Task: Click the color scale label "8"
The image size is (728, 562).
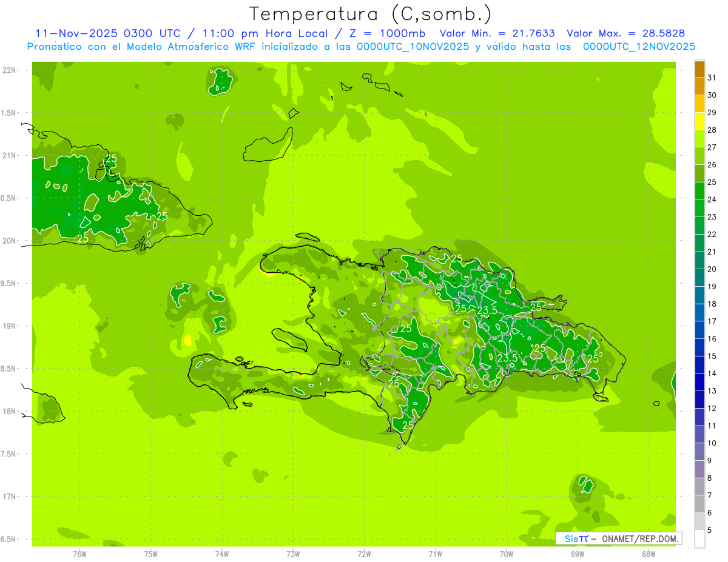Action: pyautogui.click(x=710, y=478)
